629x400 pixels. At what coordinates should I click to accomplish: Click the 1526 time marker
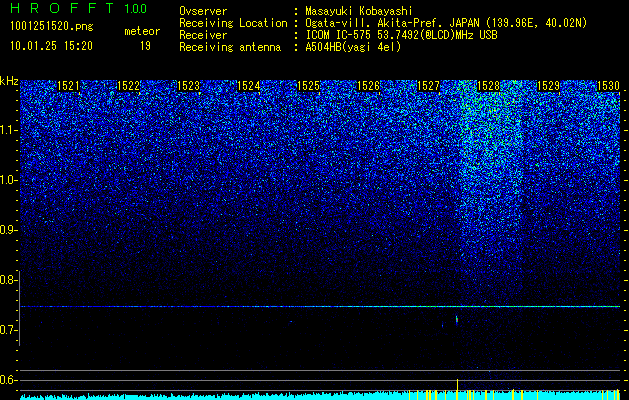click(368, 86)
